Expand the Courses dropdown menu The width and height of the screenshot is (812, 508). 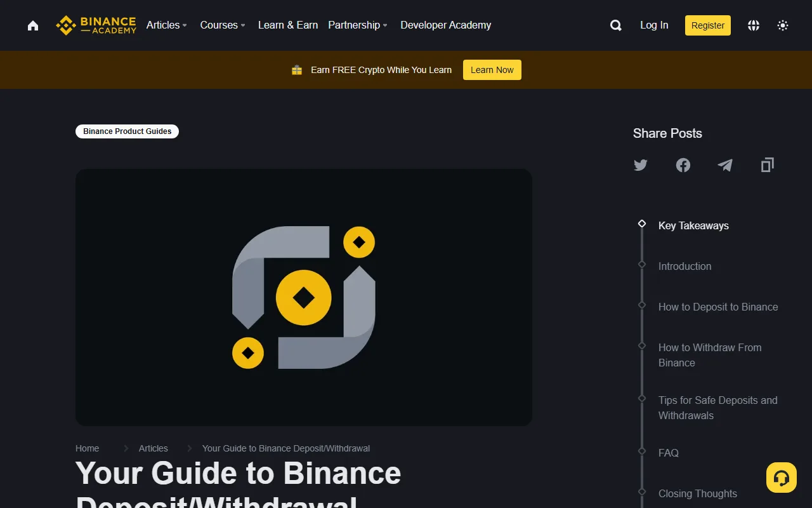(223, 25)
